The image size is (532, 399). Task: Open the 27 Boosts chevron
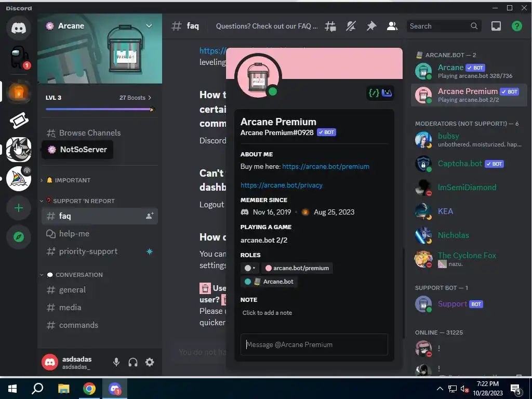click(150, 98)
